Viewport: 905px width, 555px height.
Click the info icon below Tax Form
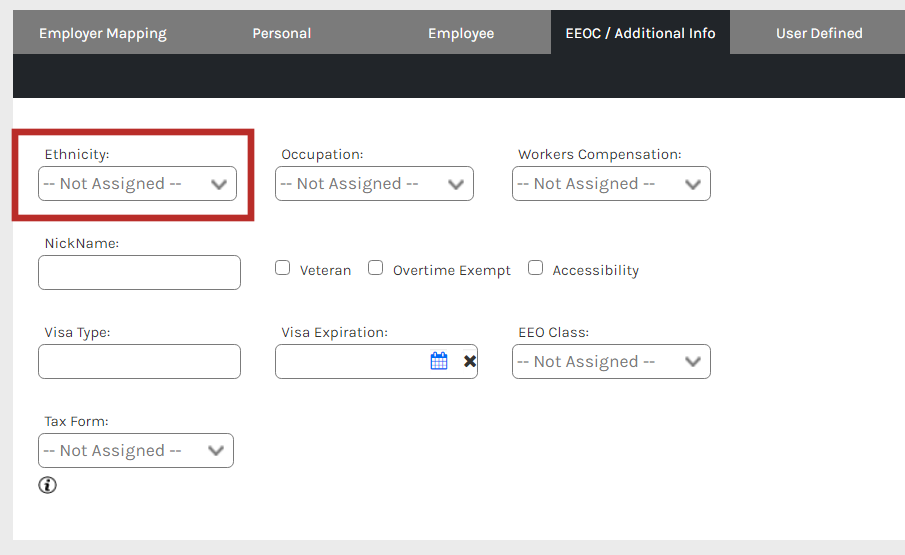point(47,485)
